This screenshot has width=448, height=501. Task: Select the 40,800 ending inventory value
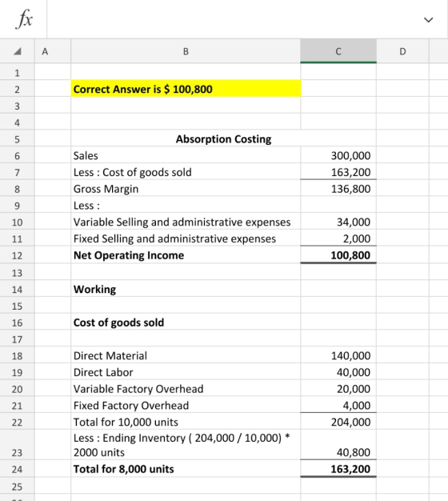pos(338,445)
